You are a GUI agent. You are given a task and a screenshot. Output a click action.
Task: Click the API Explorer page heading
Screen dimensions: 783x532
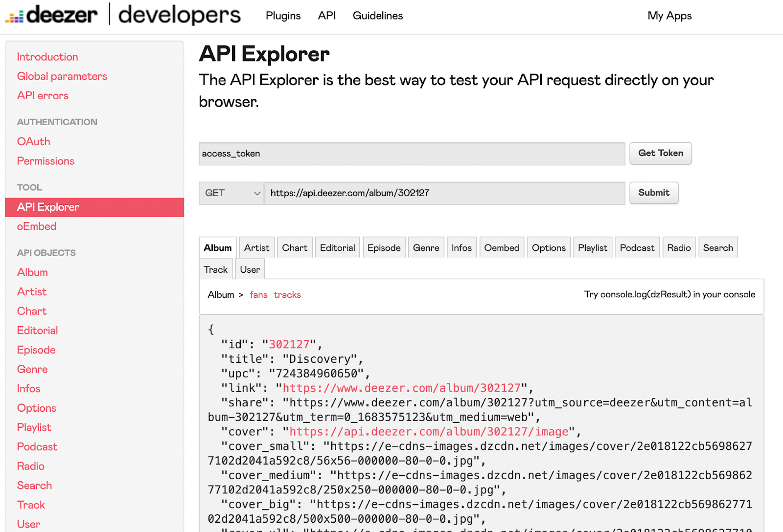coord(264,54)
